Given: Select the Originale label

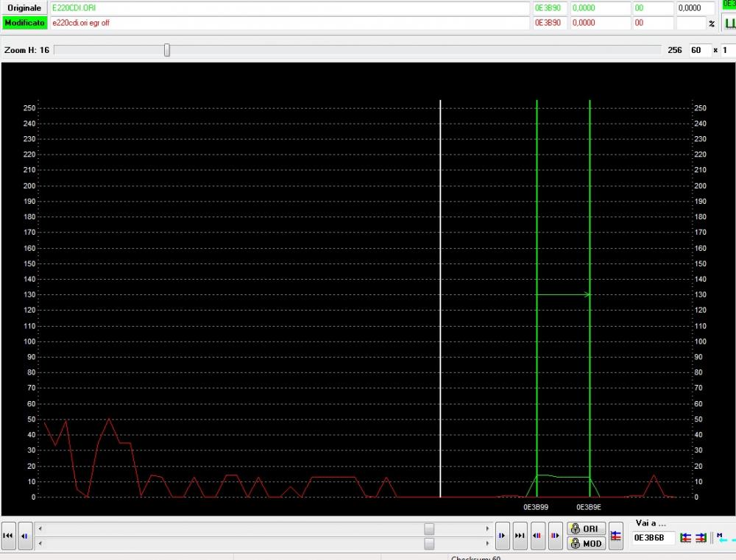Looking at the screenshot, I should click(25, 8).
